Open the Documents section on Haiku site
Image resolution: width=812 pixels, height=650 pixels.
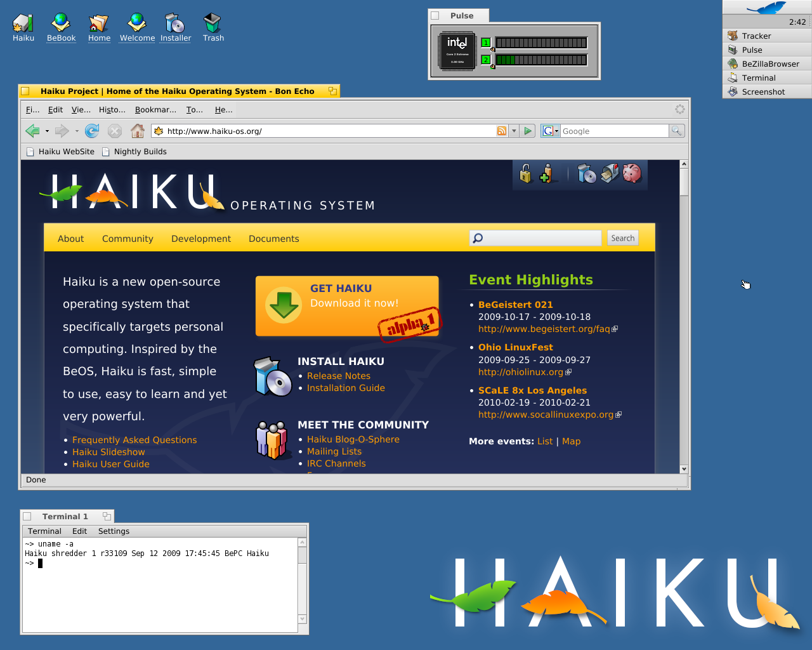(x=273, y=239)
